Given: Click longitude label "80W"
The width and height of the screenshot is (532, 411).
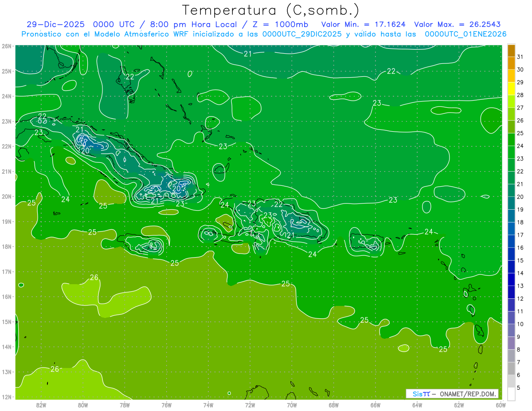Looking at the screenshot, I should point(83,405).
